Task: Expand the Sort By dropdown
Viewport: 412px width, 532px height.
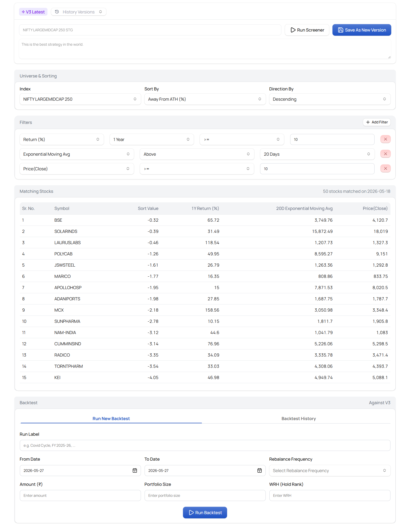Action: click(205, 99)
